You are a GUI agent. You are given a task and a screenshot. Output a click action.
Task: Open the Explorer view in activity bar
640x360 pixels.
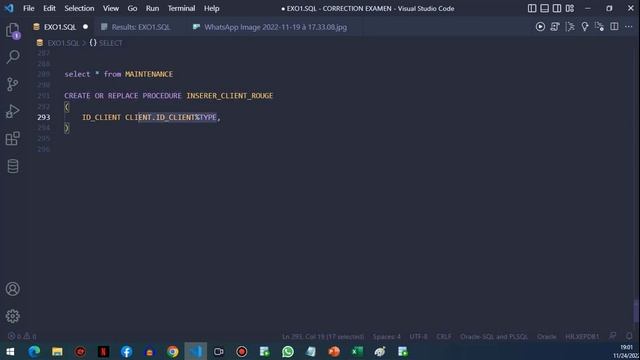[x=13, y=30]
